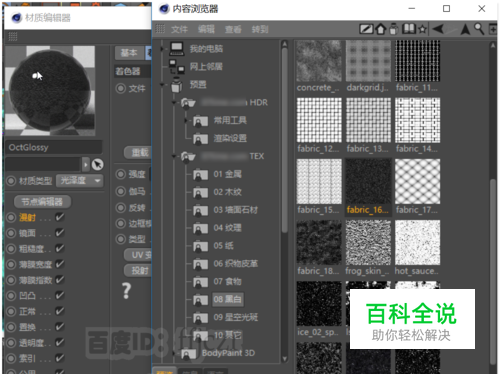Navigate back with the left arrow icon
Viewport: 500px width, 374px height.
(x=438, y=29)
